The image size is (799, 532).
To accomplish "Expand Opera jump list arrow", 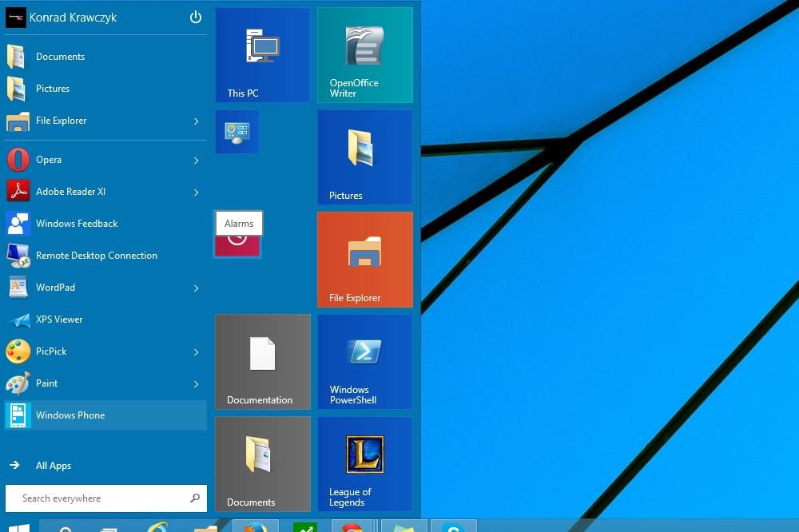I will (197, 161).
